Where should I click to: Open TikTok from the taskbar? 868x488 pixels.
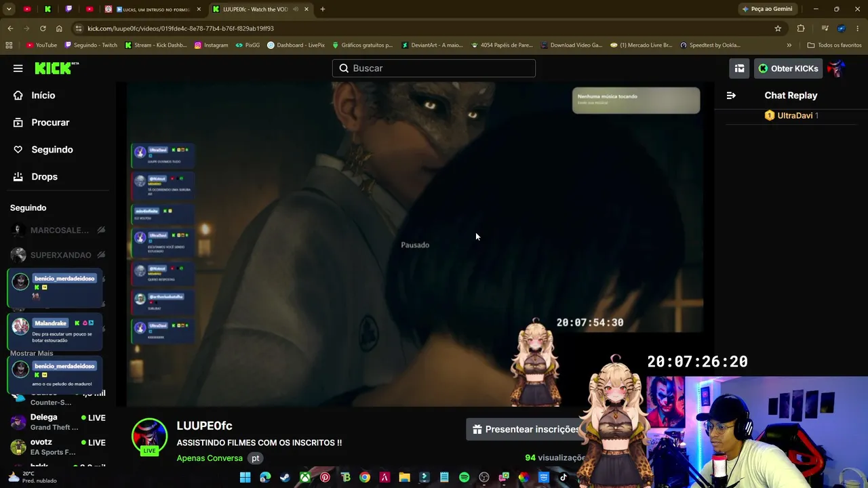563,477
